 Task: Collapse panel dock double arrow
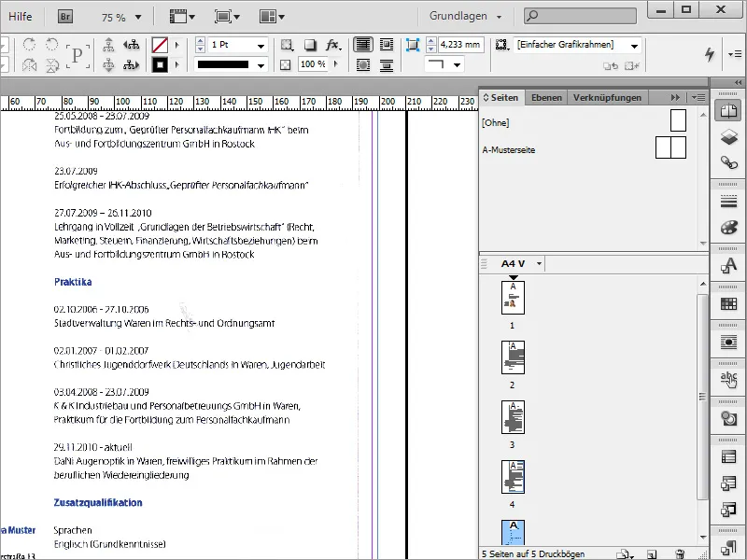pos(738,82)
